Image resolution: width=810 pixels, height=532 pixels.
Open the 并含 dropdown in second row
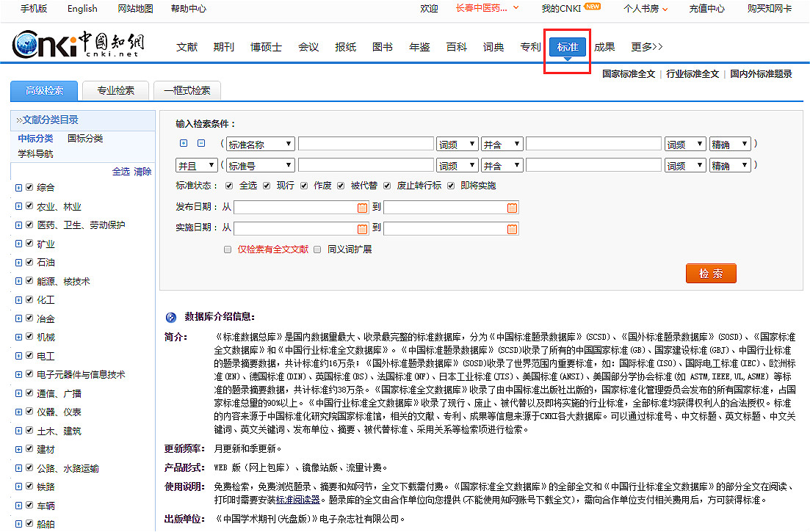502,165
